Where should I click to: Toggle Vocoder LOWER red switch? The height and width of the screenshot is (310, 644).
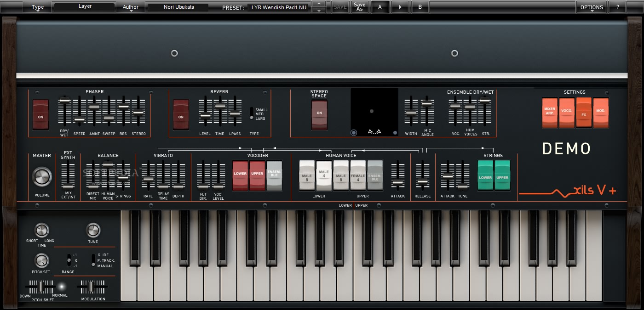coord(240,175)
